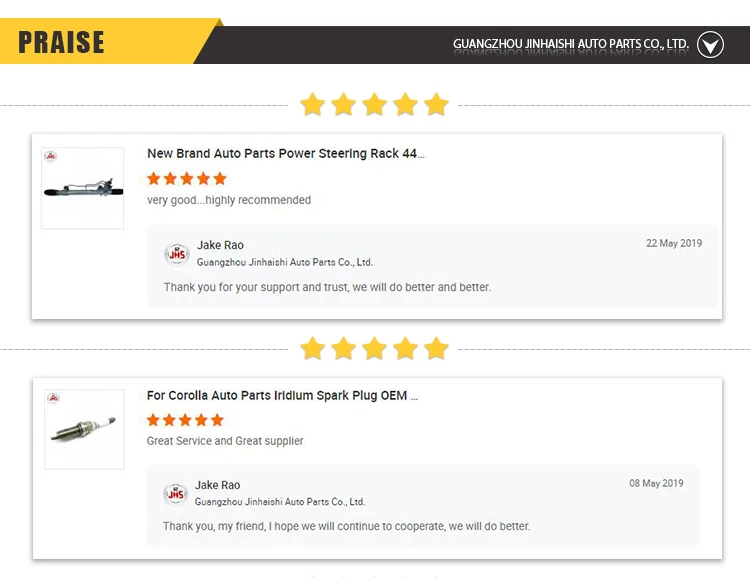Click the large yellow stars above second review
The width and height of the screenshot is (750, 577).
(374, 348)
